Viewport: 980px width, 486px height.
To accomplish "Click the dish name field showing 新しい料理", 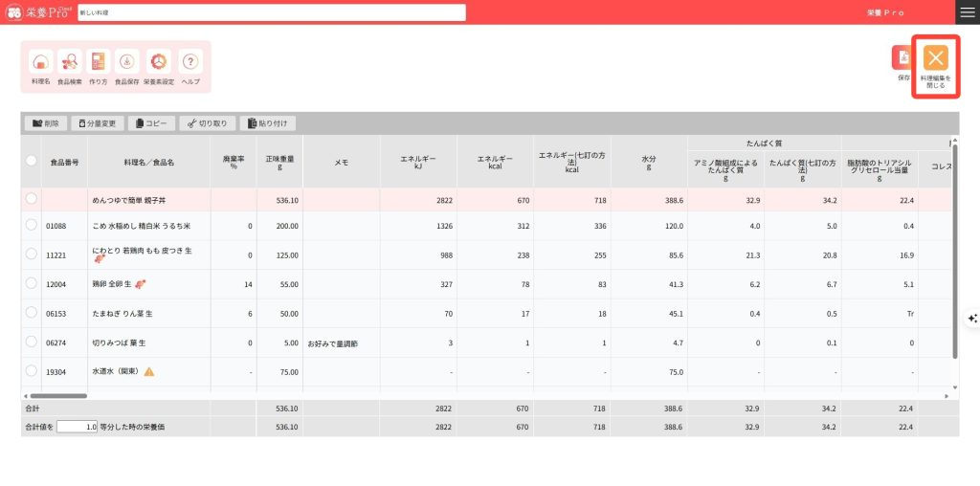I will (272, 12).
